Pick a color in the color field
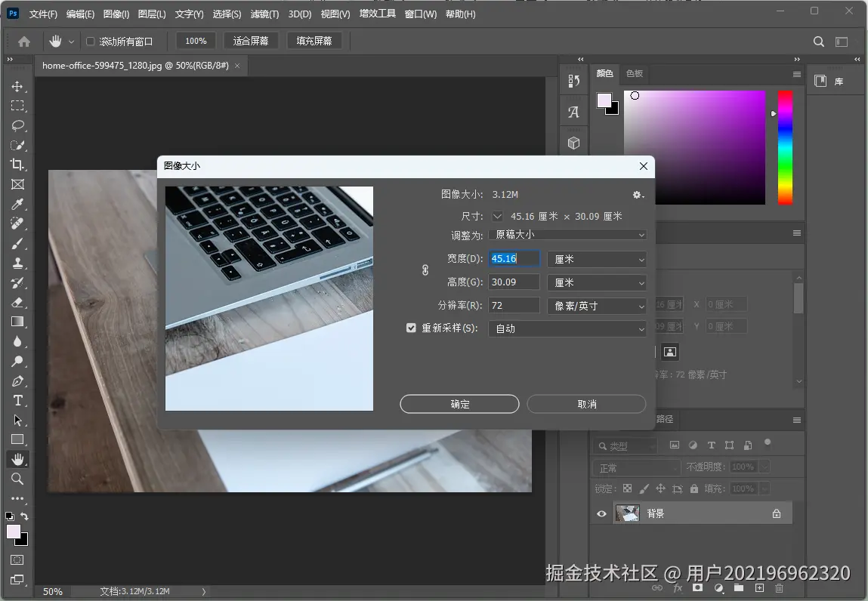This screenshot has width=868, height=601. click(x=695, y=147)
